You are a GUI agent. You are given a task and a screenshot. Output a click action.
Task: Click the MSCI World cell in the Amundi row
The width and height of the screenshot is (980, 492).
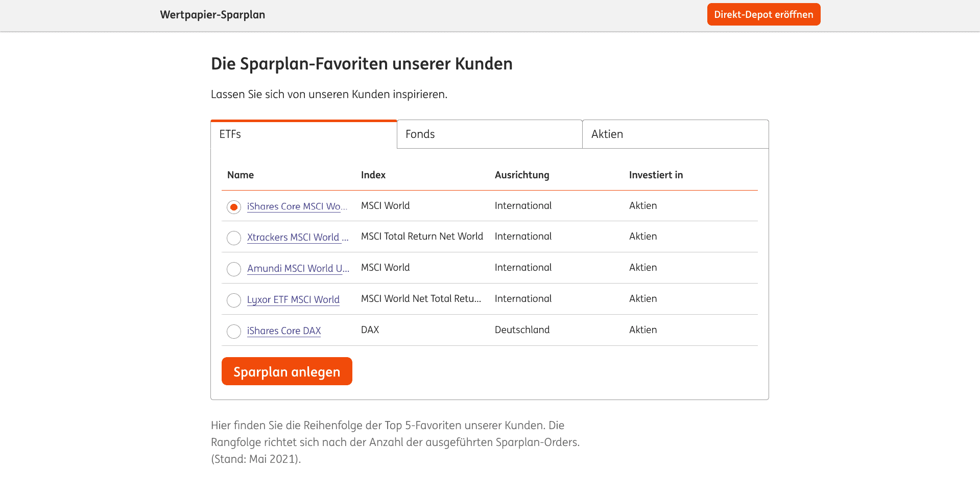[385, 268]
